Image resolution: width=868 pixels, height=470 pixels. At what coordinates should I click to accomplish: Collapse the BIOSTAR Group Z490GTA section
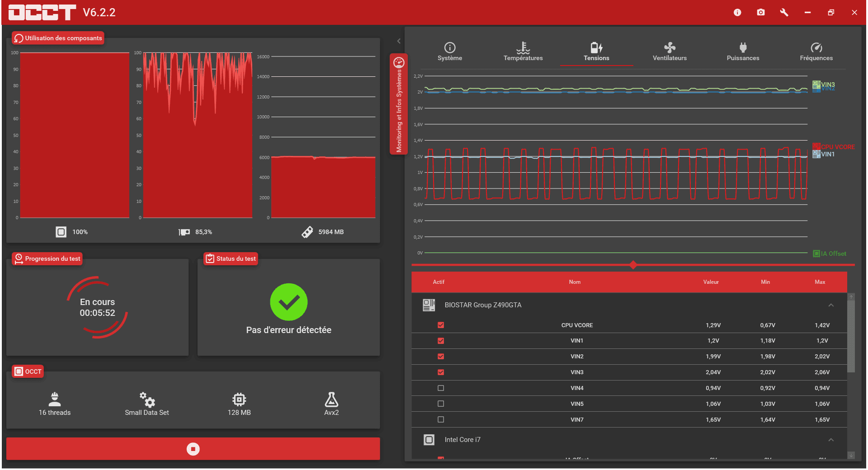pyautogui.click(x=831, y=305)
